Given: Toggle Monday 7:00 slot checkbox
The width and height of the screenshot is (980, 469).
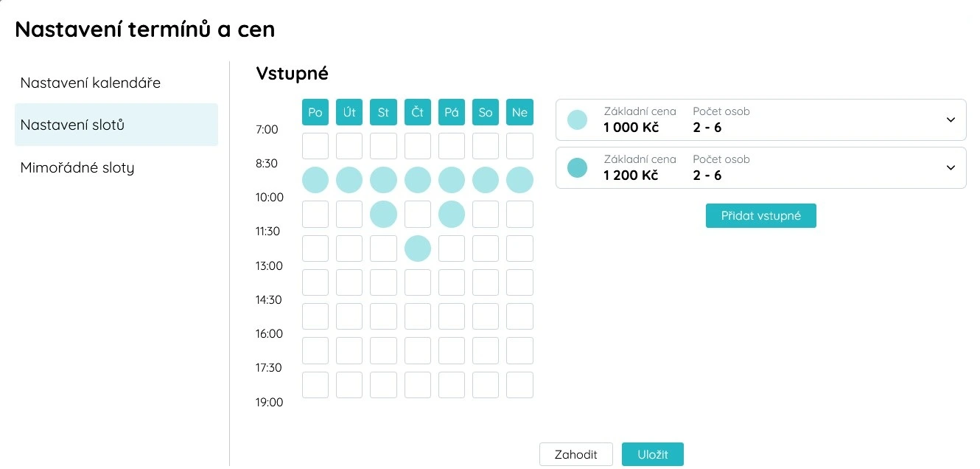Looking at the screenshot, I should (315, 146).
